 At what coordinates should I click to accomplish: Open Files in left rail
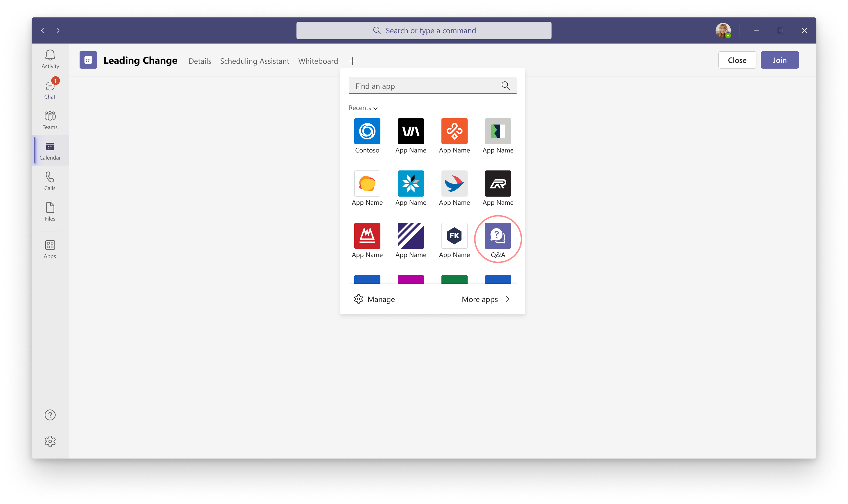coord(50,211)
